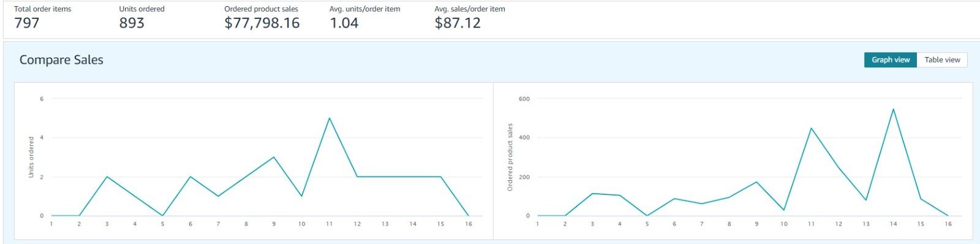Click the Units ordered value 893
This screenshot has width=980, height=244.
tap(132, 23)
